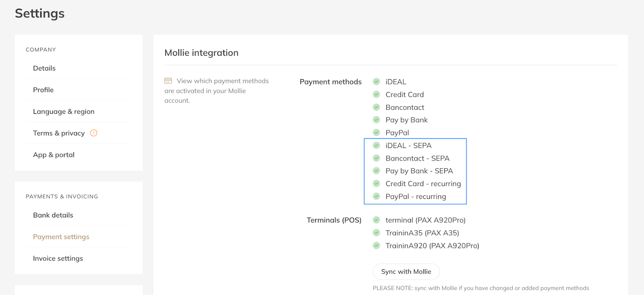Click the card icon before the payment methods description
The image size is (644, 295).
[x=168, y=81]
